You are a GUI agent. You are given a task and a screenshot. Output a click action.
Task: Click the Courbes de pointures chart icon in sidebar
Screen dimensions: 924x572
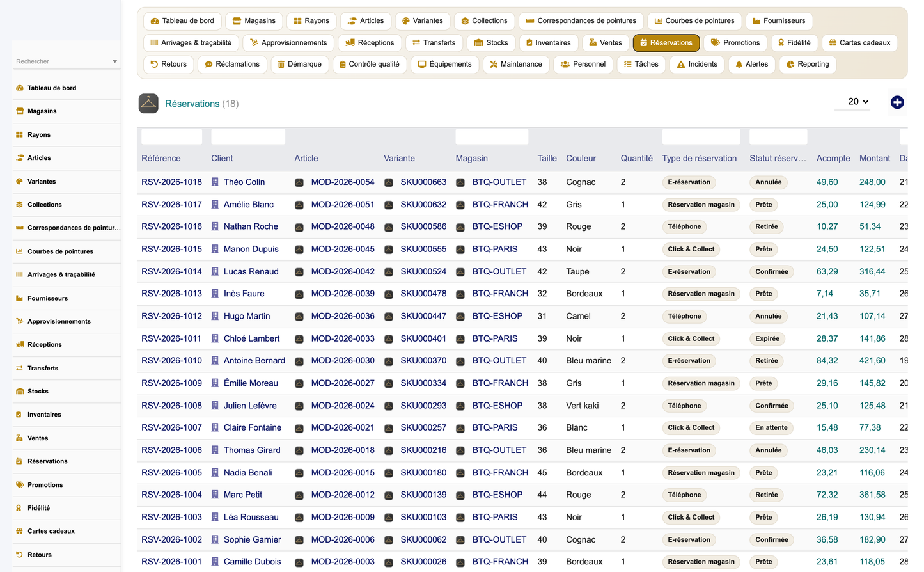20,251
